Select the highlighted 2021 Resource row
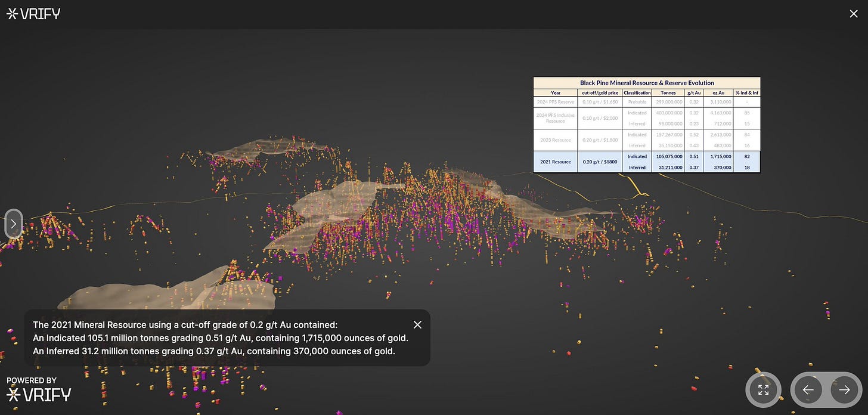Viewport: 868px width, 415px height. [556, 162]
